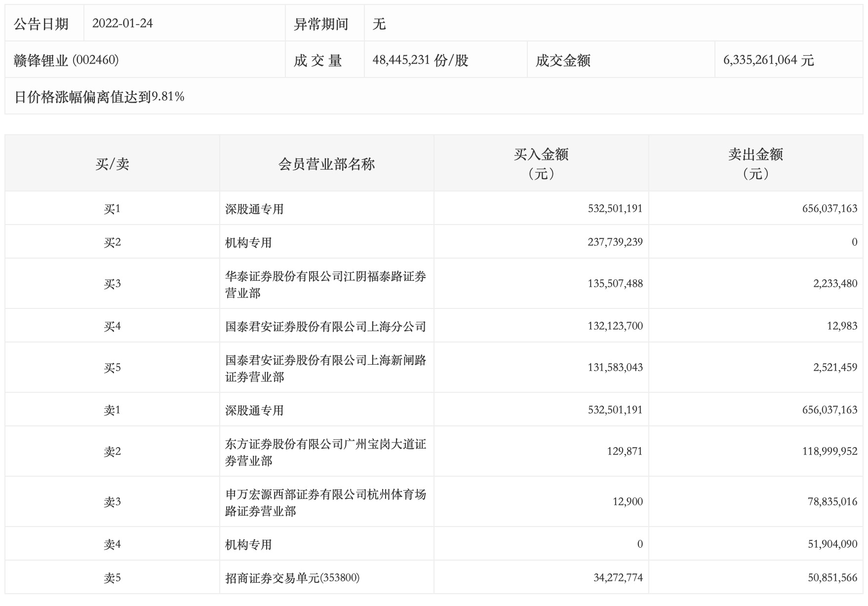Click the sell amount 118,999,952 cell
The height and width of the screenshot is (606, 868).
829,452
